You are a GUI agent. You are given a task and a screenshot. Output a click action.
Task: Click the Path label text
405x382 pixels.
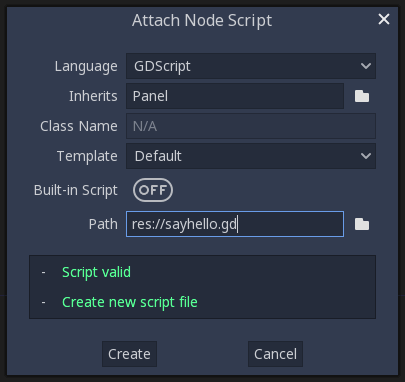click(x=103, y=224)
